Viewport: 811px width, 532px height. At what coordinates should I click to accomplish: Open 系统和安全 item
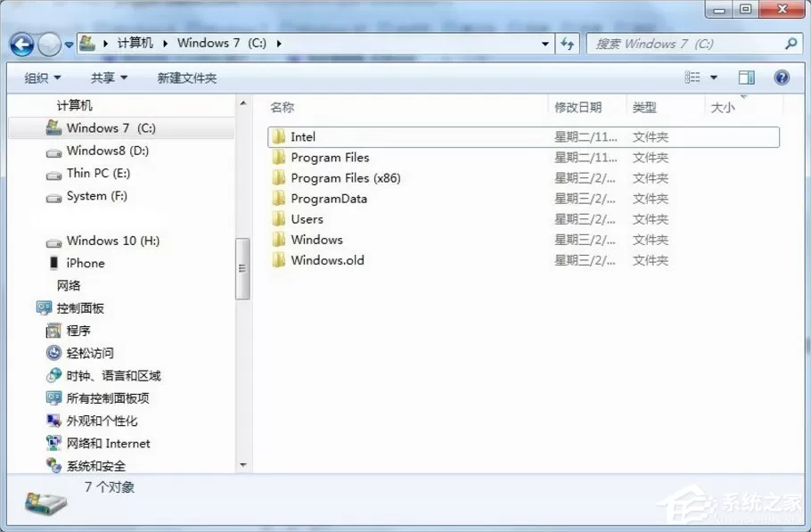[x=86, y=466]
